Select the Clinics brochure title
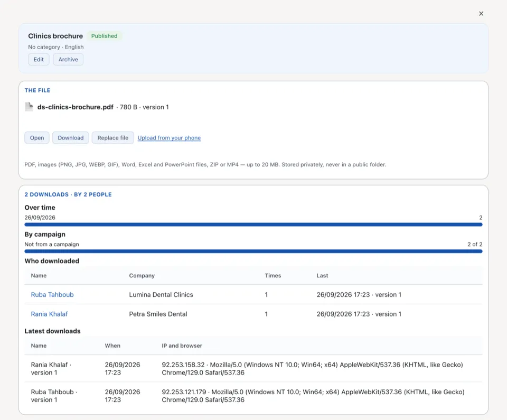Viewport: 507px width, 420px height. 55,36
